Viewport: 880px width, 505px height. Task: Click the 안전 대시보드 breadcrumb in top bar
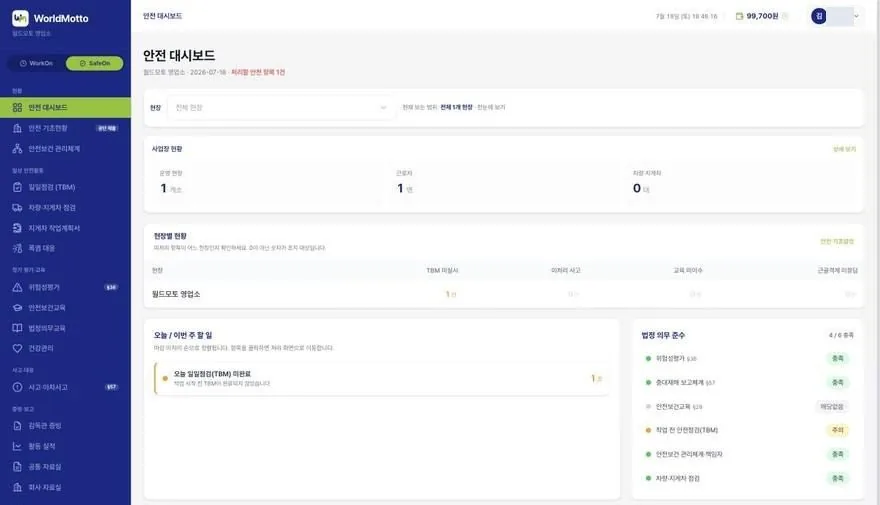tap(162, 16)
